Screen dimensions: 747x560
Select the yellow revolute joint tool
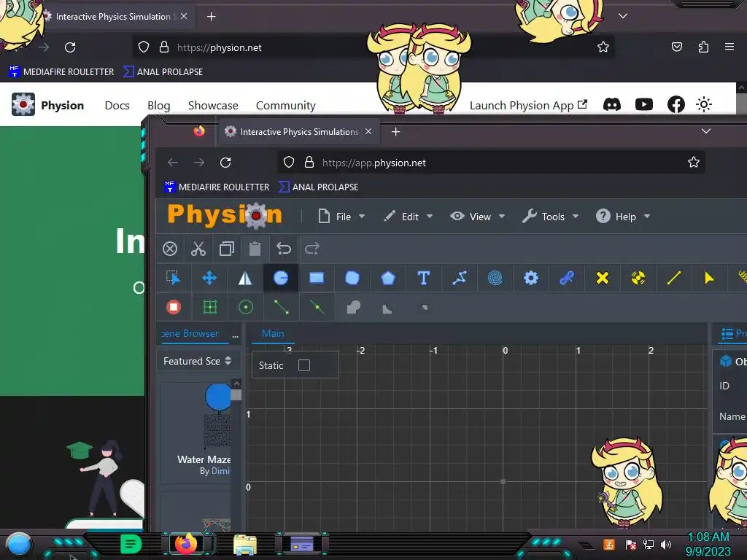click(638, 278)
